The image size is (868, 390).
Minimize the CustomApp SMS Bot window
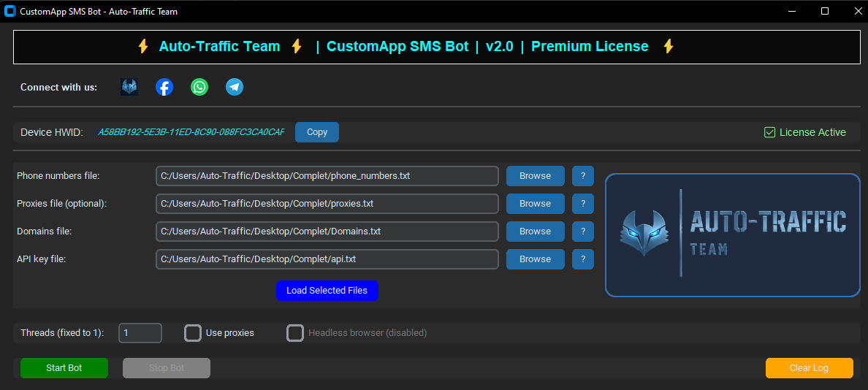tap(792, 11)
